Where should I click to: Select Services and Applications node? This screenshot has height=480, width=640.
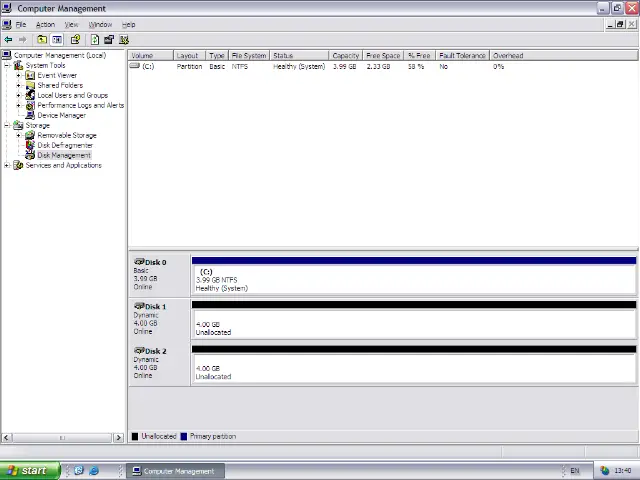[63, 165]
